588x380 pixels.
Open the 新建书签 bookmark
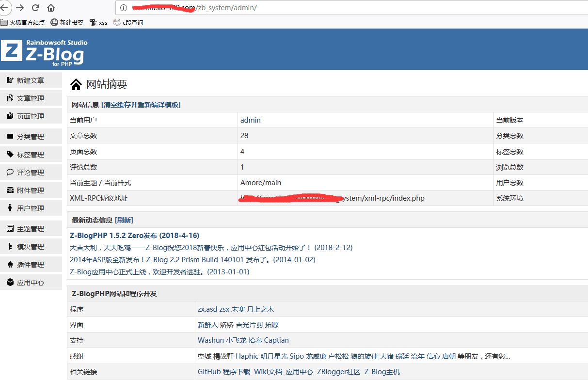[67, 22]
